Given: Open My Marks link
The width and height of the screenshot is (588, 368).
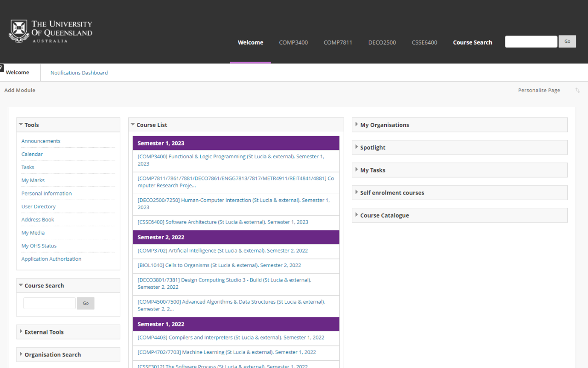Looking at the screenshot, I should coord(33,180).
